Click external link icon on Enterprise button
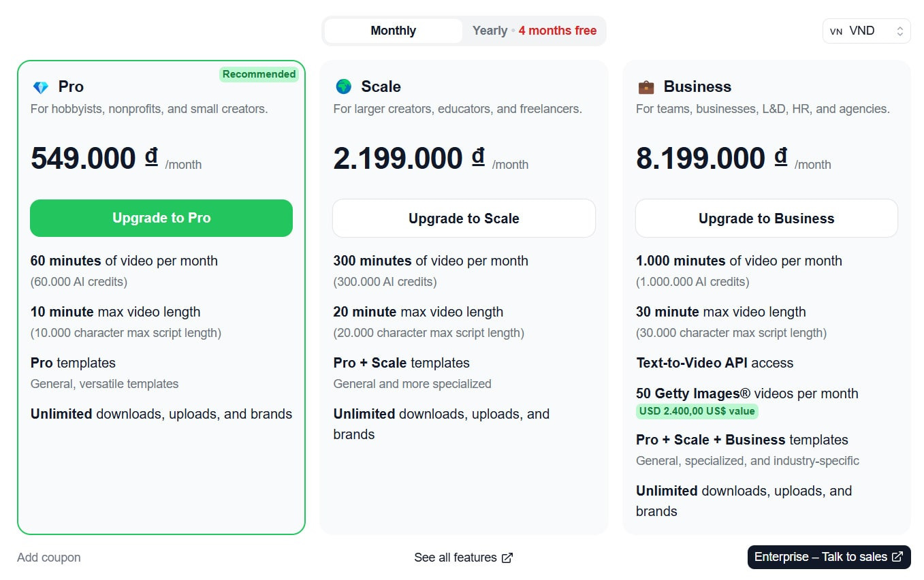 pos(897,557)
